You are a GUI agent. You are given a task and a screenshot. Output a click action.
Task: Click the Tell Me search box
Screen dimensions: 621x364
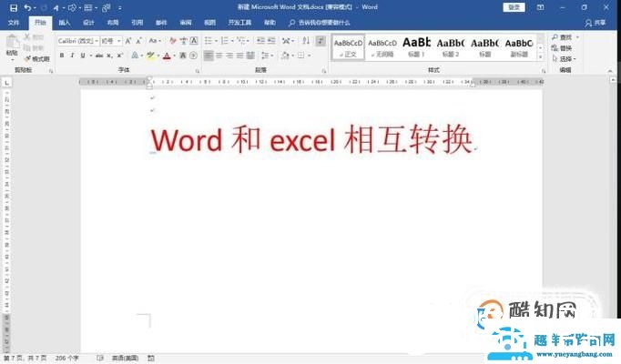click(x=320, y=23)
